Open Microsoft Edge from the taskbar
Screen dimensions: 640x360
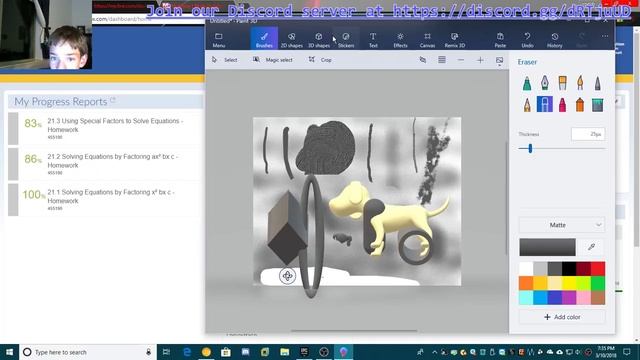coord(187,352)
